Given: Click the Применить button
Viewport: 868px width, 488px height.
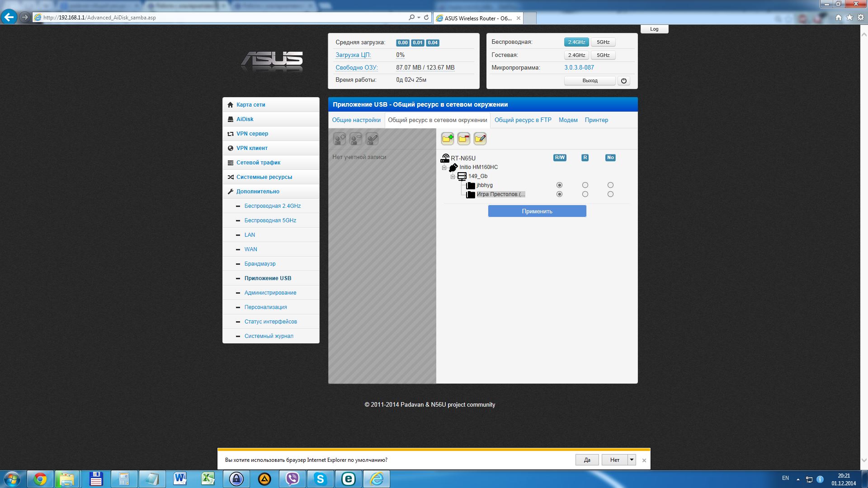Looking at the screenshot, I should [537, 211].
